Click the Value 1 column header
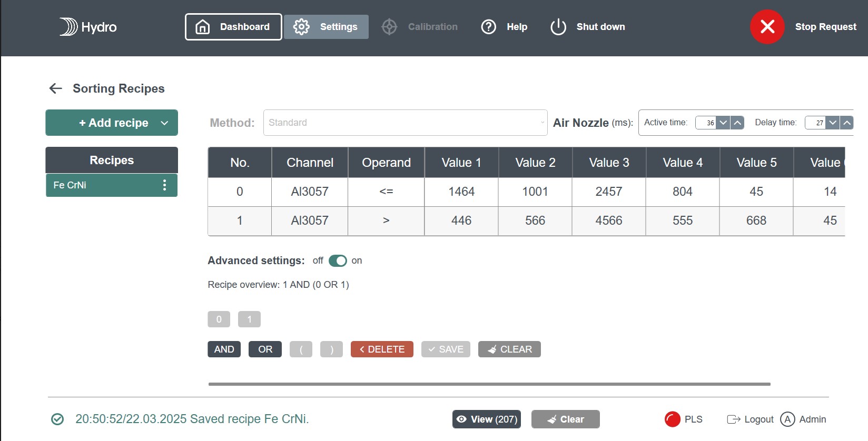The height and width of the screenshot is (441, 868). [x=461, y=163]
